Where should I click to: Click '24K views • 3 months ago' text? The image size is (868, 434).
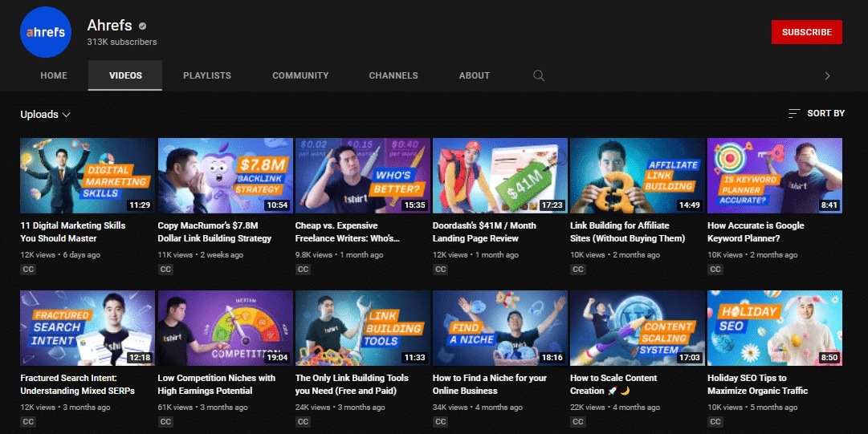[x=340, y=408]
